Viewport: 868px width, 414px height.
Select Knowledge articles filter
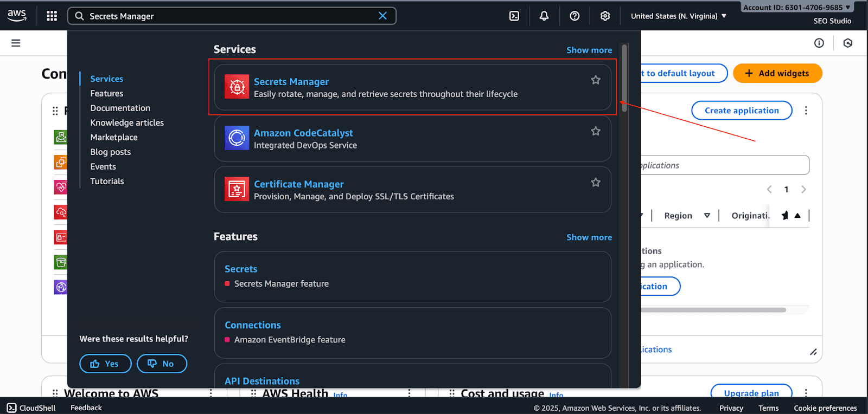pos(127,122)
